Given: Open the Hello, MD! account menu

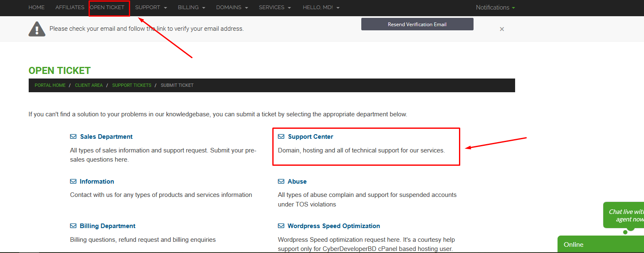Looking at the screenshot, I should pyautogui.click(x=321, y=7).
